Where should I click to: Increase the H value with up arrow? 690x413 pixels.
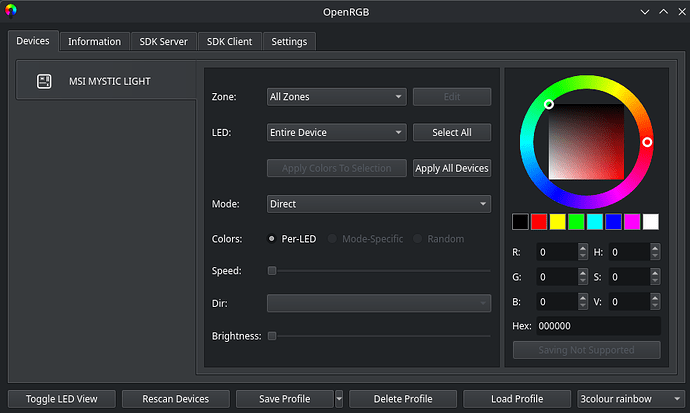[655, 248]
